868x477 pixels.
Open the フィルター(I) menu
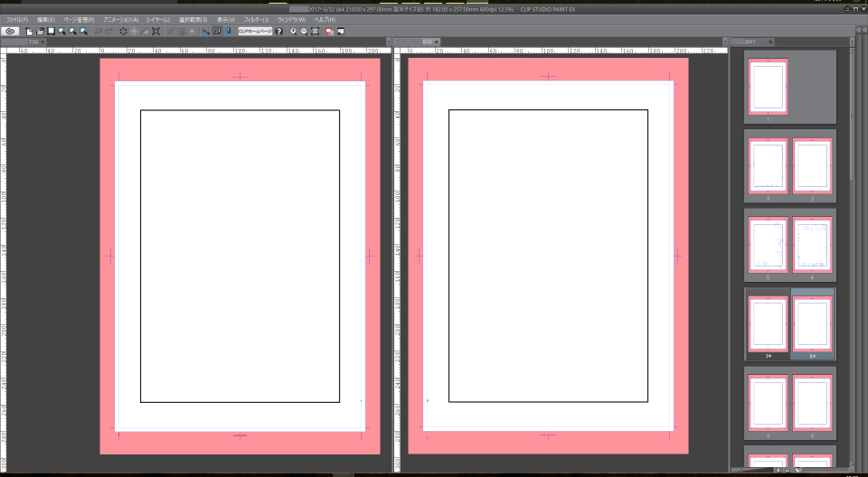[x=256, y=20]
